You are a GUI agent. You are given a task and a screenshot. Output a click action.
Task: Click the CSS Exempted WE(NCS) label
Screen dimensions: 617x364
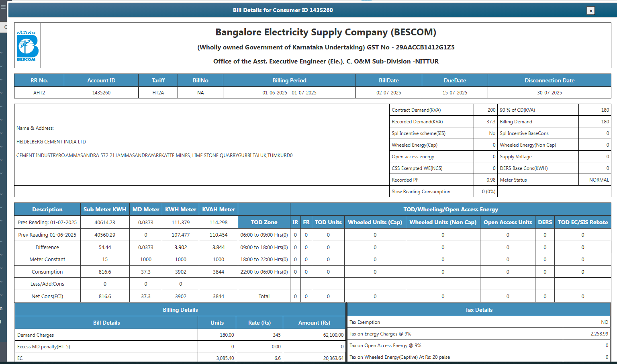point(417,168)
